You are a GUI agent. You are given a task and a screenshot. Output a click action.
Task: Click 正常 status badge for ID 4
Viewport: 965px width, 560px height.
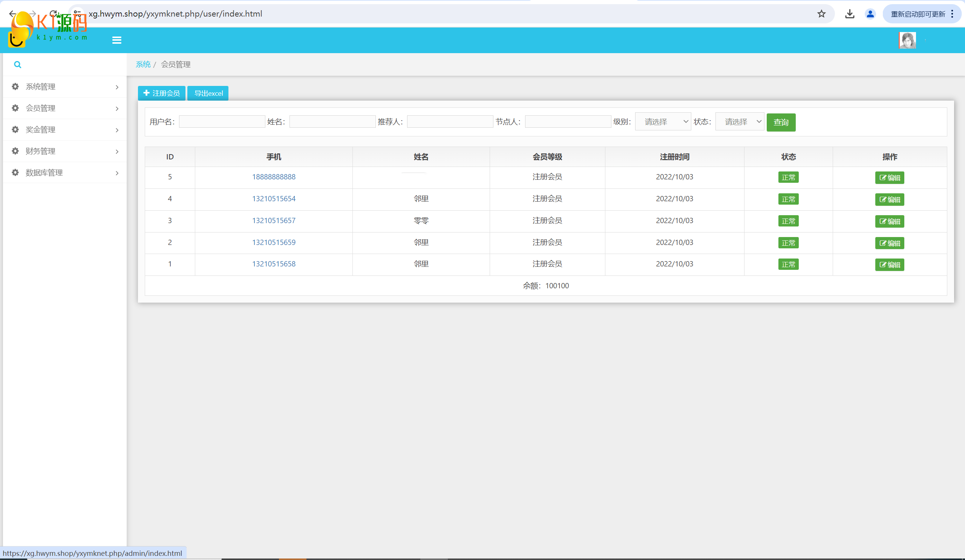pos(789,199)
